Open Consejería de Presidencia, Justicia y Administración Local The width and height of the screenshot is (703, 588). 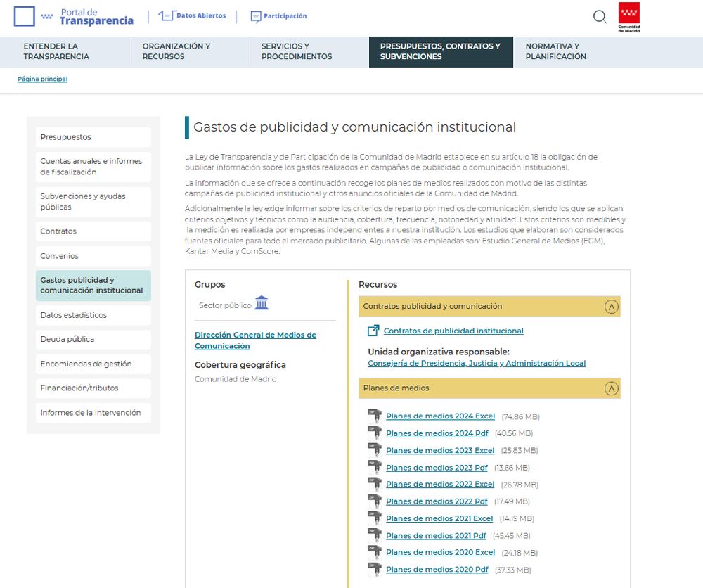click(x=477, y=364)
